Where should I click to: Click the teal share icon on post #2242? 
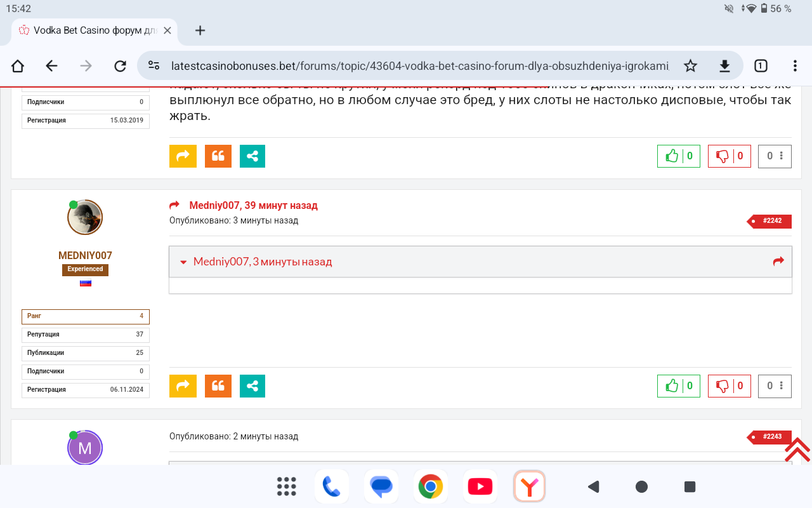tap(252, 385)
